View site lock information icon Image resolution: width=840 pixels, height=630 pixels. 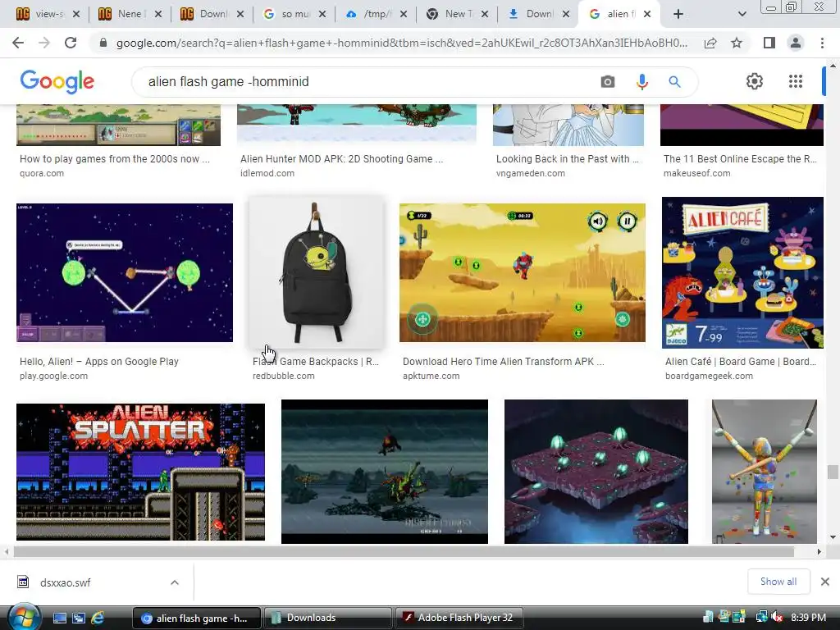(x=103, y=43)
